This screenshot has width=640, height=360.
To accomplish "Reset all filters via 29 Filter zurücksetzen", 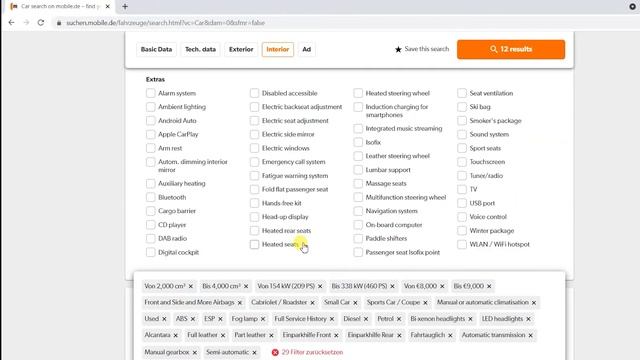I will tap(307, 352).
